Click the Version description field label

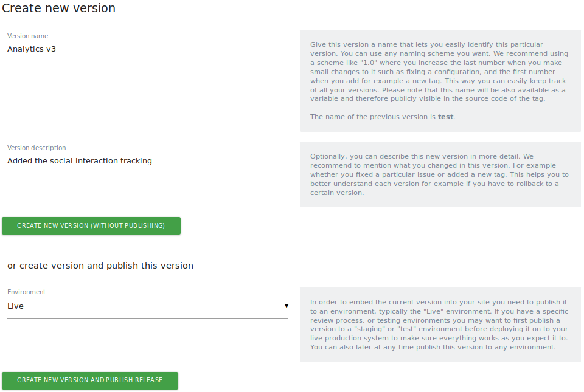click(35, 148)
